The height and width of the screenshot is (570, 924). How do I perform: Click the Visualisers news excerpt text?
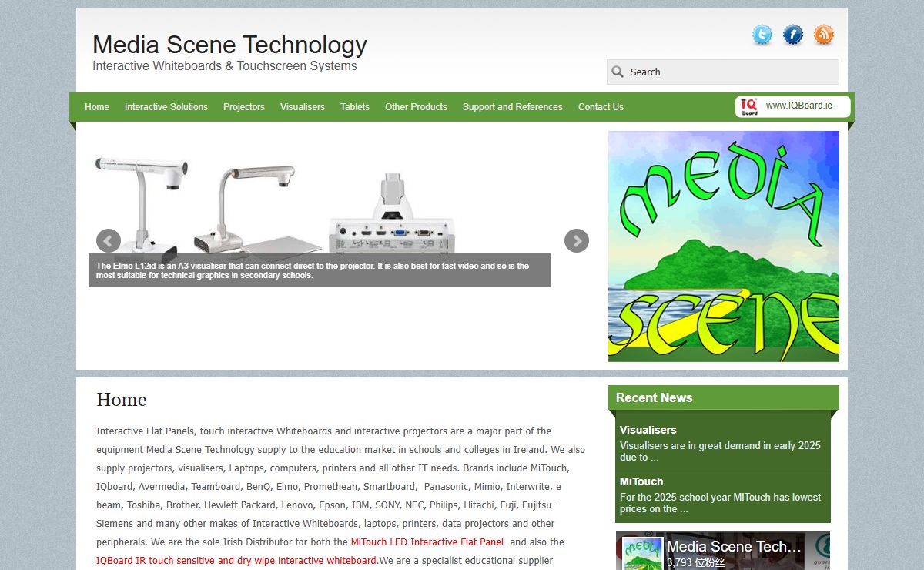(720, 451)
